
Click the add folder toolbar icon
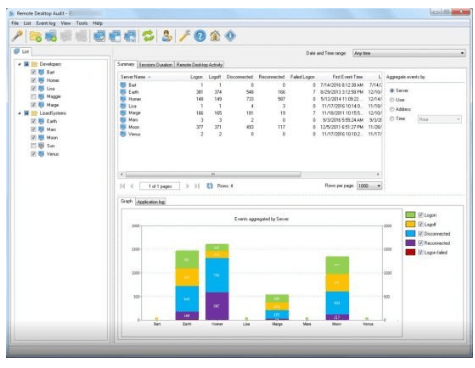pos(35,36)
